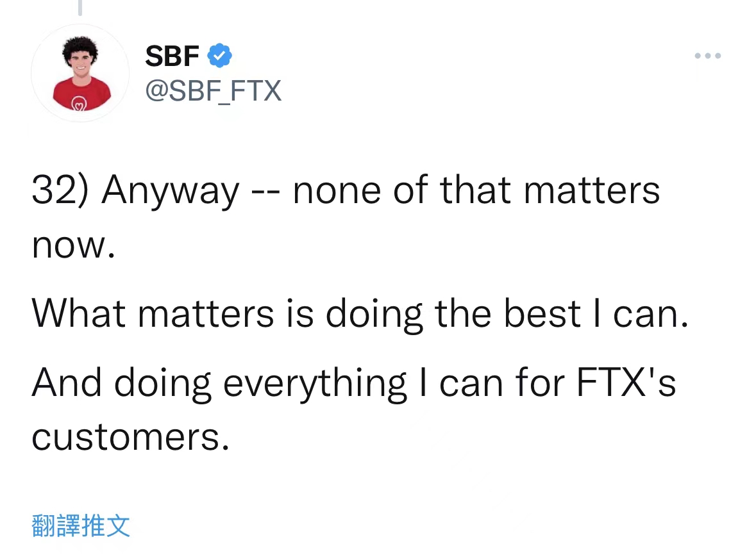Viewport: 756px width, 560px height.
Task: Open the tweet's three-dot more options menu
Action: pyautogui.click(x=707, y=56)
